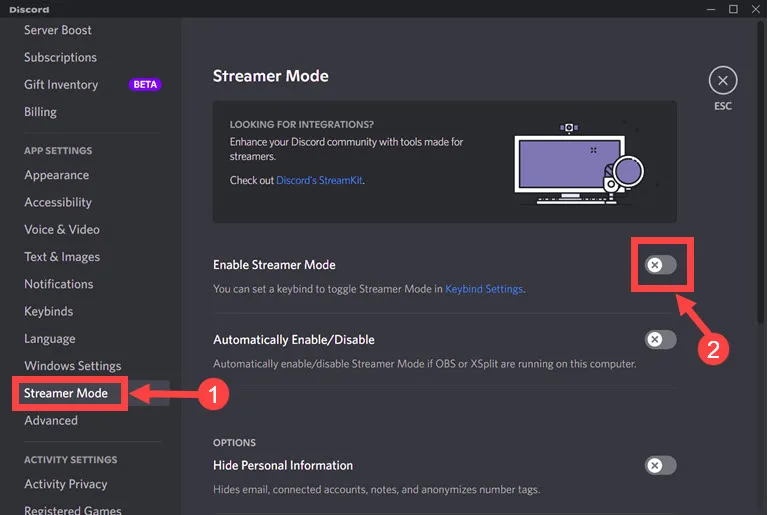
Task: Open Subscriptions settings
Action: pos(60,57)
